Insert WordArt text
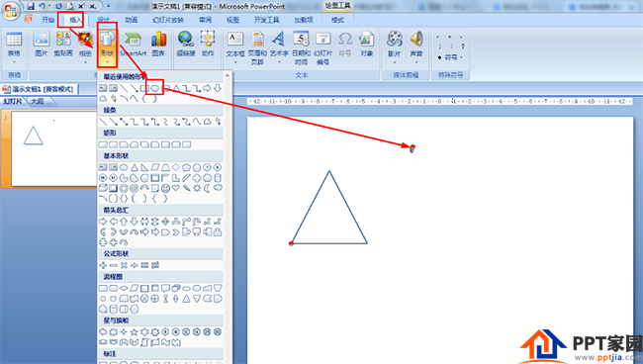Image resolution: width=643 pixels, height=364 pixels. pyautogui.click(x=279, y=47)
